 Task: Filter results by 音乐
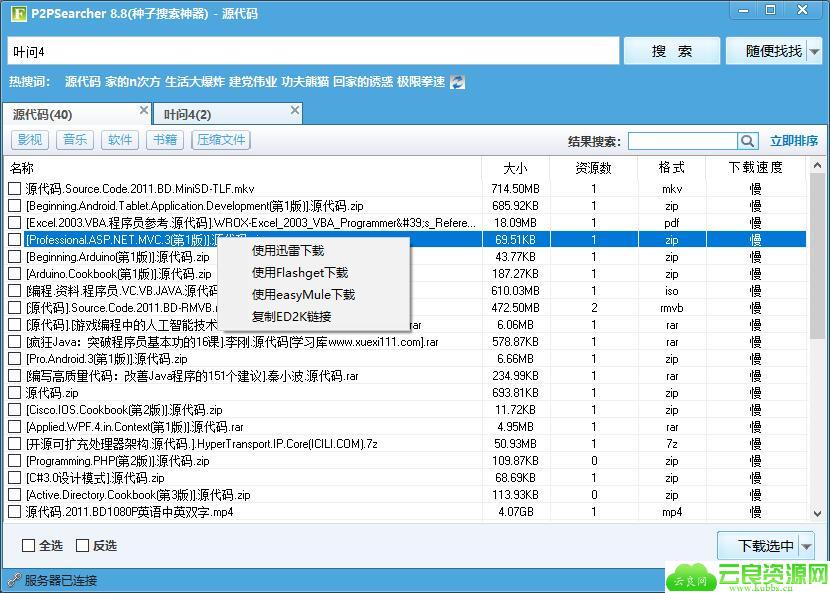click(75, 140)
